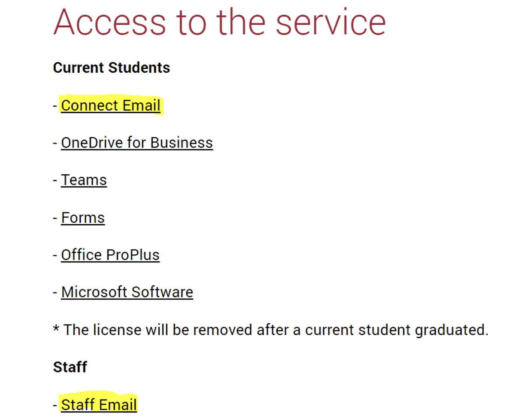Image resolution: width=509 pixels, height=420 pixels.
Task: Click the dash bullet before Connect Email
Action: pos(55,106)
